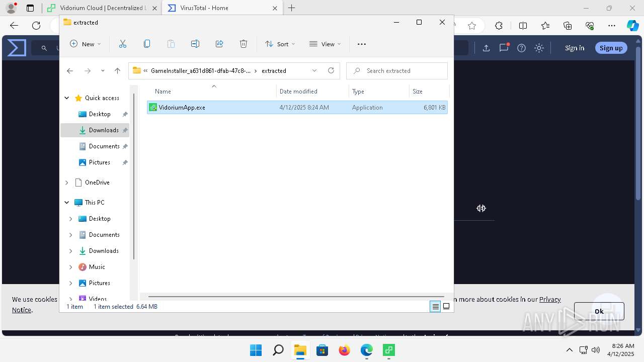
Task: Click VirusTotal Sign in link
Action: pyautogui.click(x=575, y=48)
